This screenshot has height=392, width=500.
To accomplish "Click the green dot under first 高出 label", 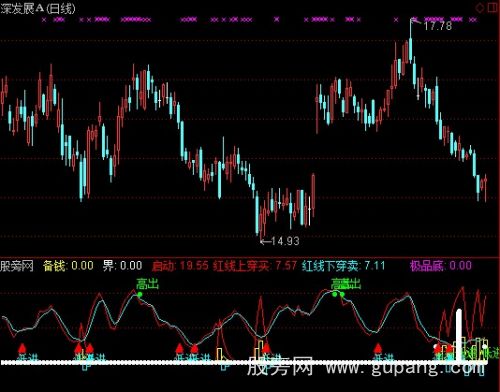I will (140, 294).
